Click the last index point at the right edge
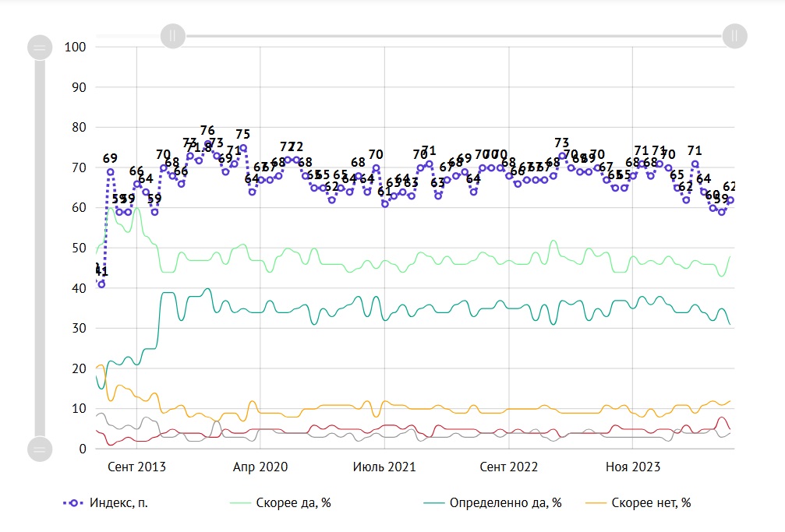 tap(730, 200)
